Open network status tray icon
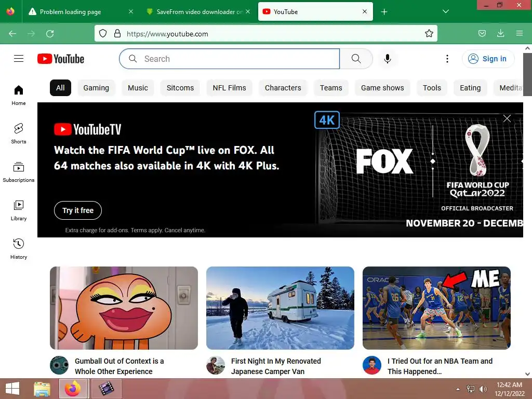The width and height of the screenshot is (532, 399). [x=471, y=389]
